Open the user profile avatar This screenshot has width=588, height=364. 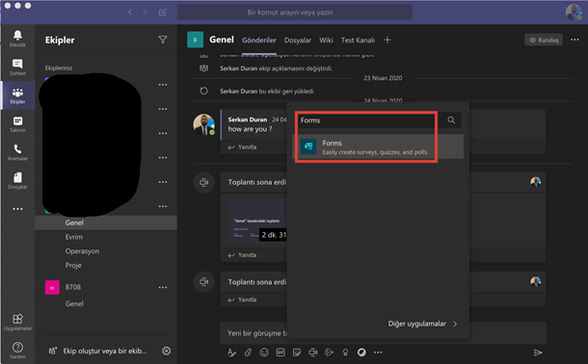click(x=574, y=12)
